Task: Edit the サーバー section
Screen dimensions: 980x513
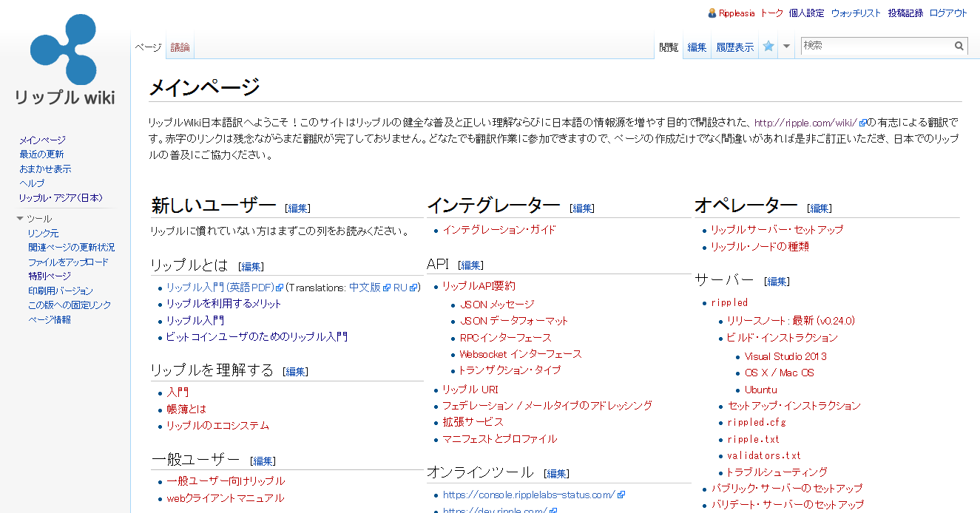Action: 777,282
